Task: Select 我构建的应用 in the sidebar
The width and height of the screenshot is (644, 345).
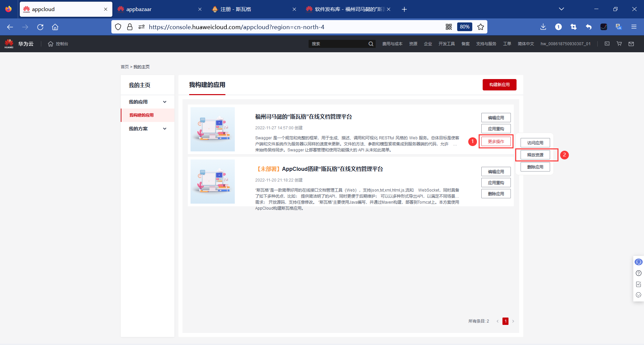Action: (148, 115)
